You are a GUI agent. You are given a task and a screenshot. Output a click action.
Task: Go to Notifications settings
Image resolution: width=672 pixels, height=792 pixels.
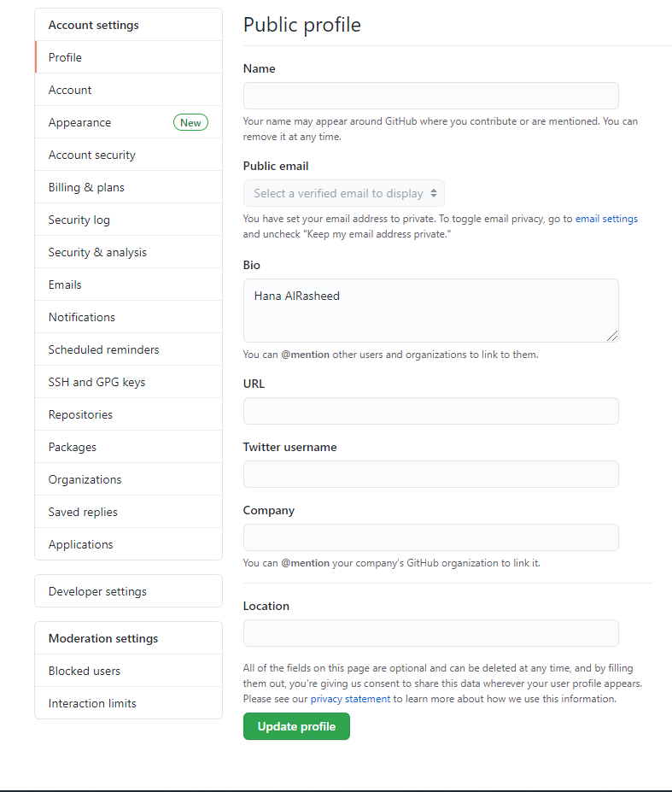click(128, 317)
